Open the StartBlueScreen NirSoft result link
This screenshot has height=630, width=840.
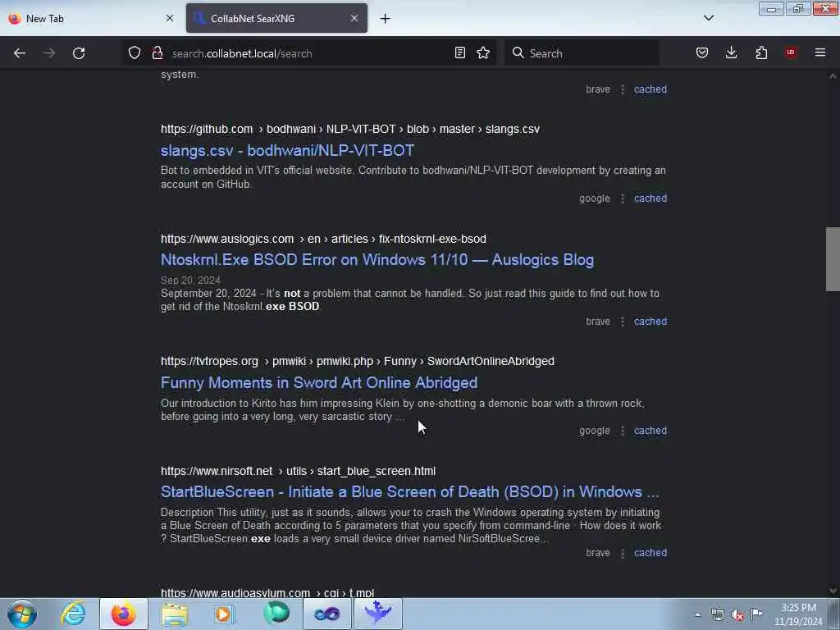click(410, 492)
